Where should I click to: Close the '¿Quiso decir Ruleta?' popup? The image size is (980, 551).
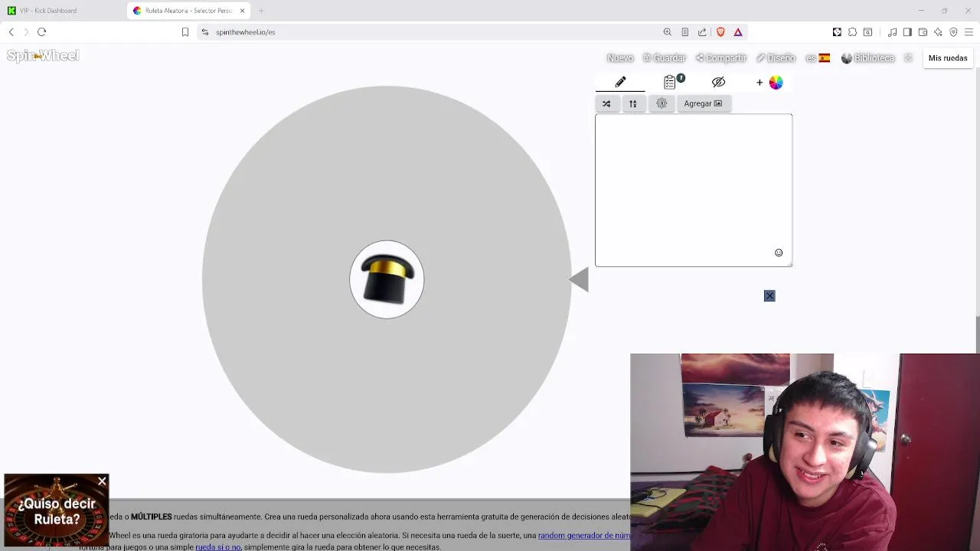[102, 481]
